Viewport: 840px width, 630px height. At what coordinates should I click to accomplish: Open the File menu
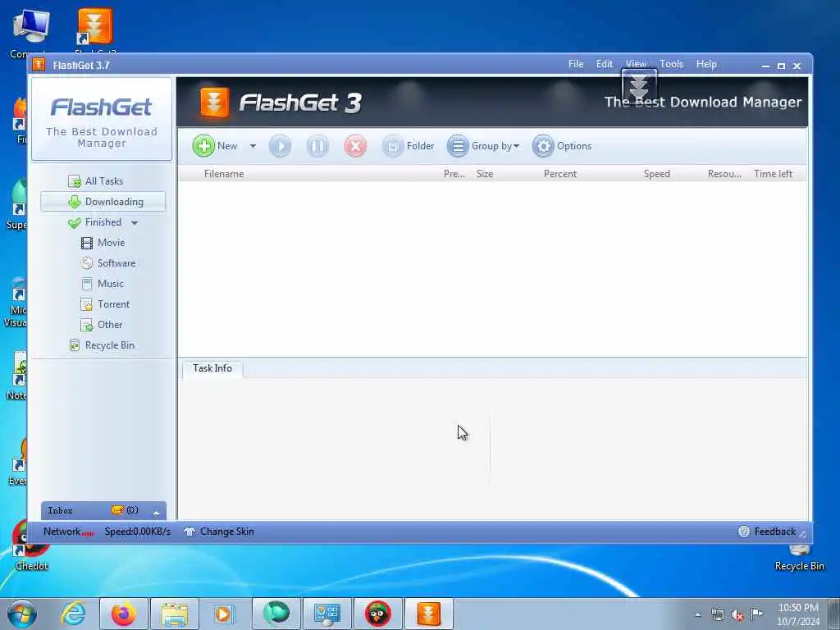[575, 64]
